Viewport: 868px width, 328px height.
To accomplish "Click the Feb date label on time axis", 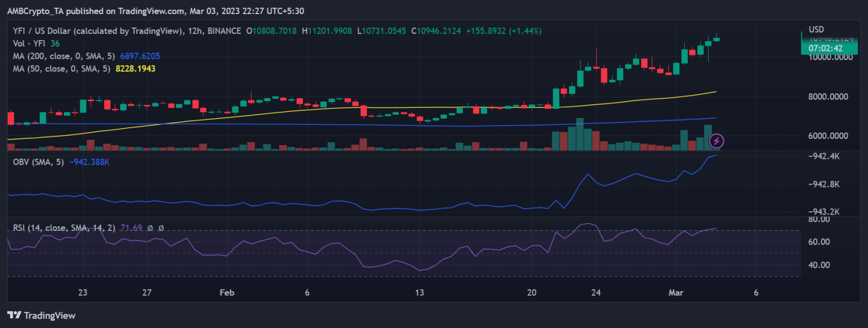I will pyautogui.click(x=227, y=292).
